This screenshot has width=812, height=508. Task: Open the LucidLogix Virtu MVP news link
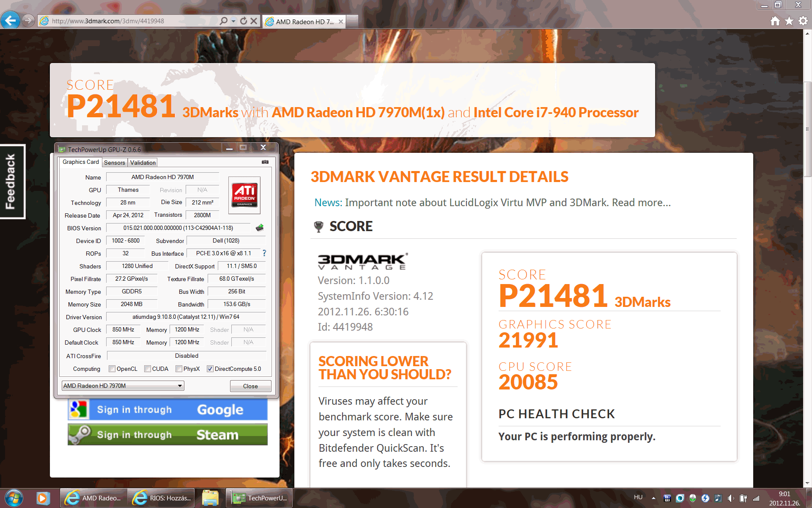click(507, 202)
